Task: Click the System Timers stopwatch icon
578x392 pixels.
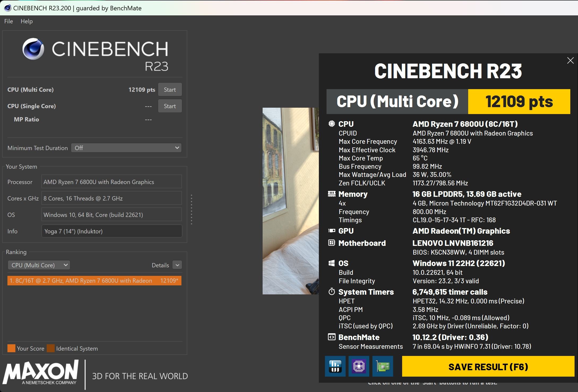Action: tap(332, 292)
